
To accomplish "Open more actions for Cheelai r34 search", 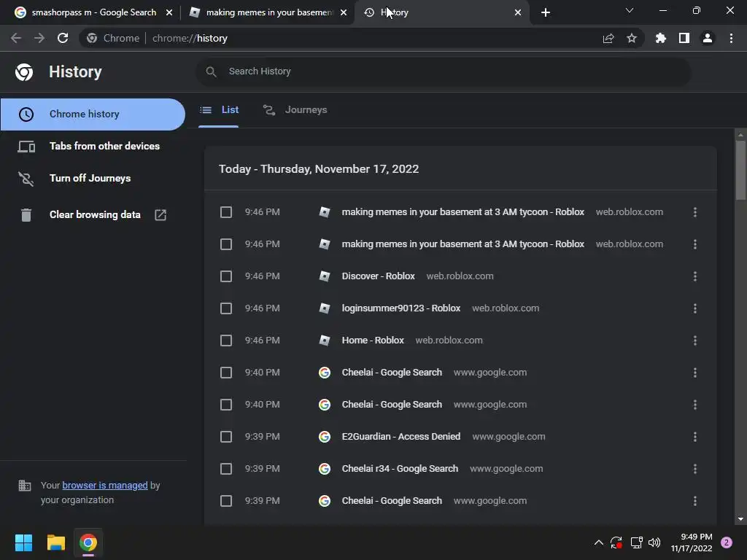I will pos(695,469).
